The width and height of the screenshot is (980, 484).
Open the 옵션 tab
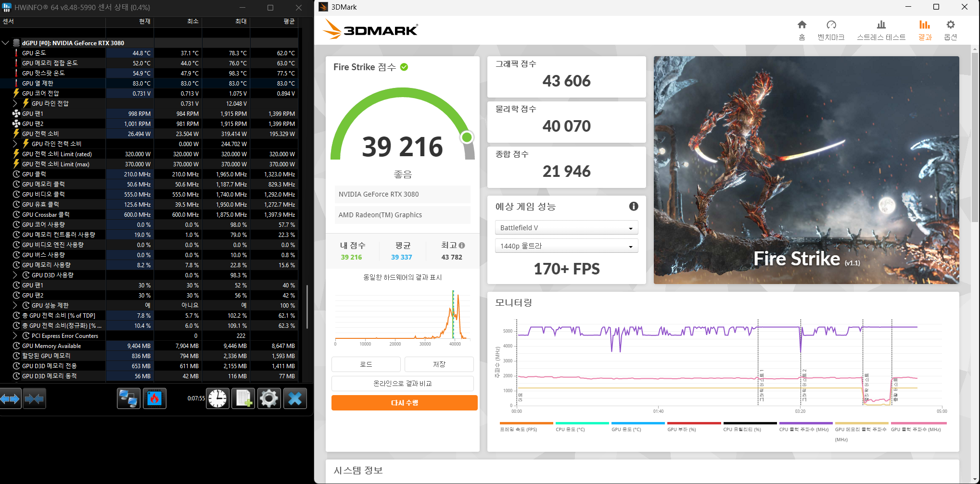point(950,30)
